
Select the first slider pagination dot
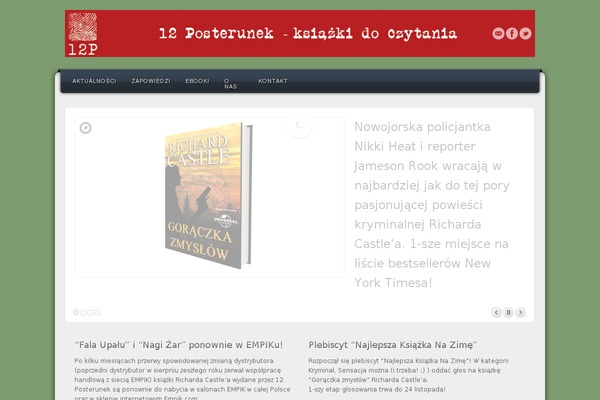pos(76,312)
